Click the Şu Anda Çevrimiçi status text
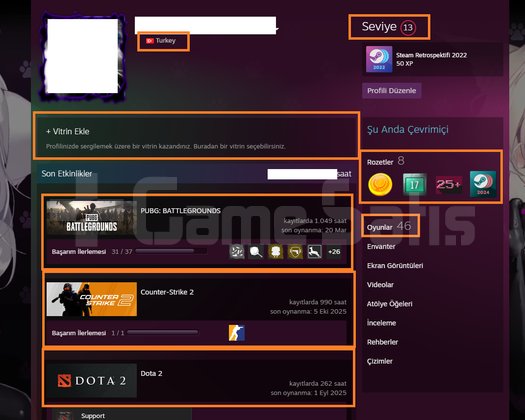 click(x=407, y=130)
